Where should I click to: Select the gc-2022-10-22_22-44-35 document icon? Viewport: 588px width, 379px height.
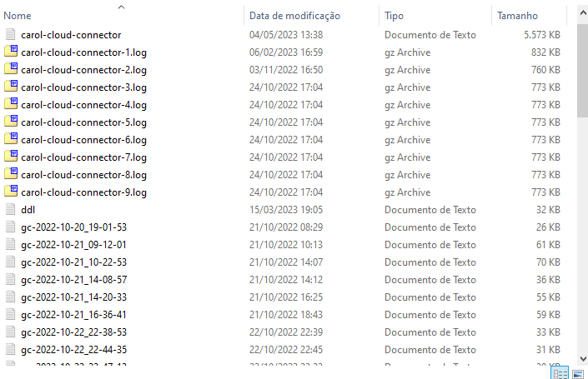(x=11, y=349)
